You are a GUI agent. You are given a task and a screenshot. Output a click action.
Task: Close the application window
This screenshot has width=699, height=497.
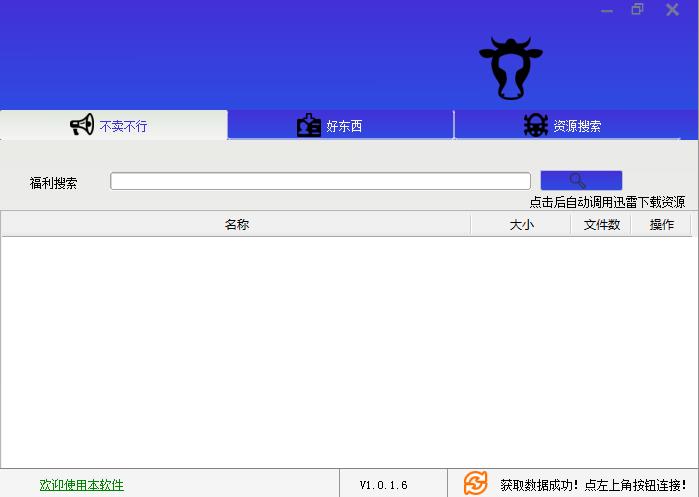tap(672, 10)
